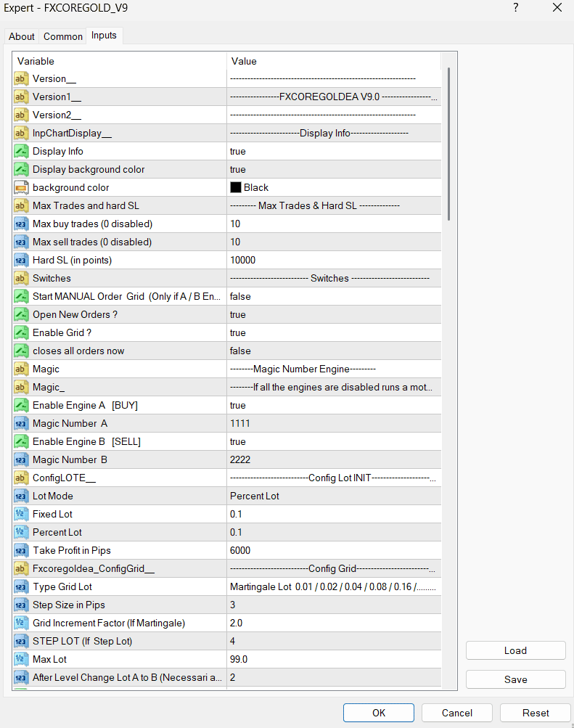Click the integer icon next to Magic Number B

(x=21, y=459)
